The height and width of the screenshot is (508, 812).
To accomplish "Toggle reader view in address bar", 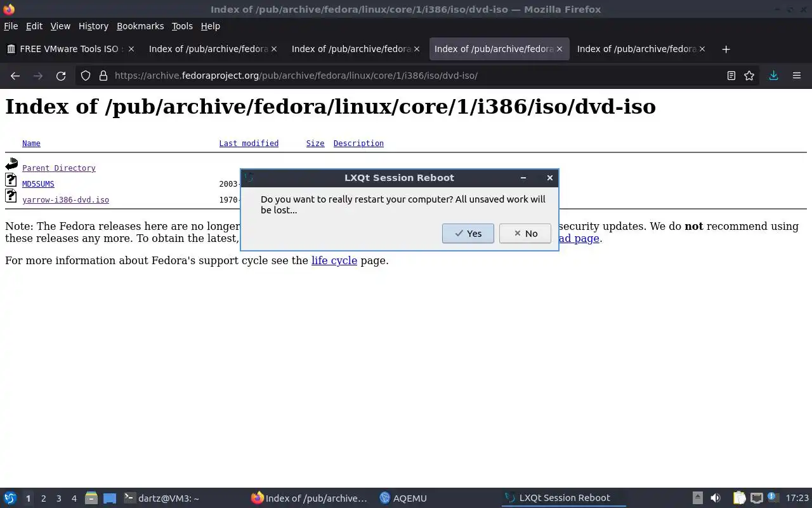I will coord(731,76).
